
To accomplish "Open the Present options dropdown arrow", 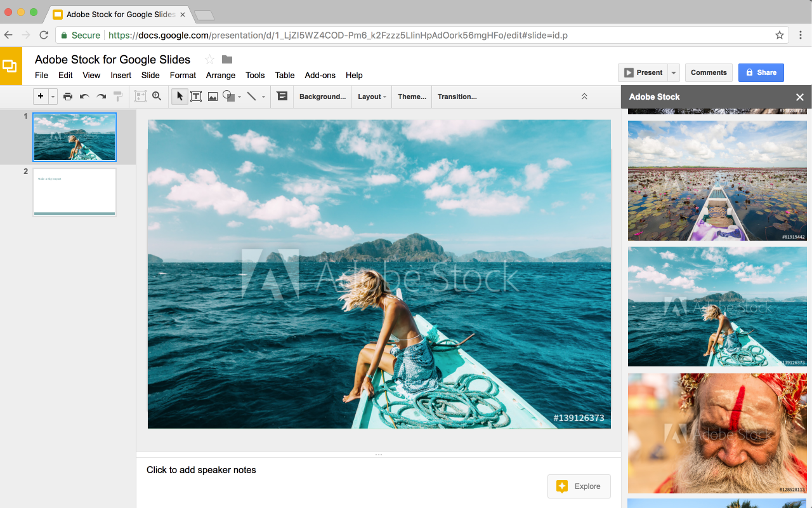I will [x=674, y=72].
